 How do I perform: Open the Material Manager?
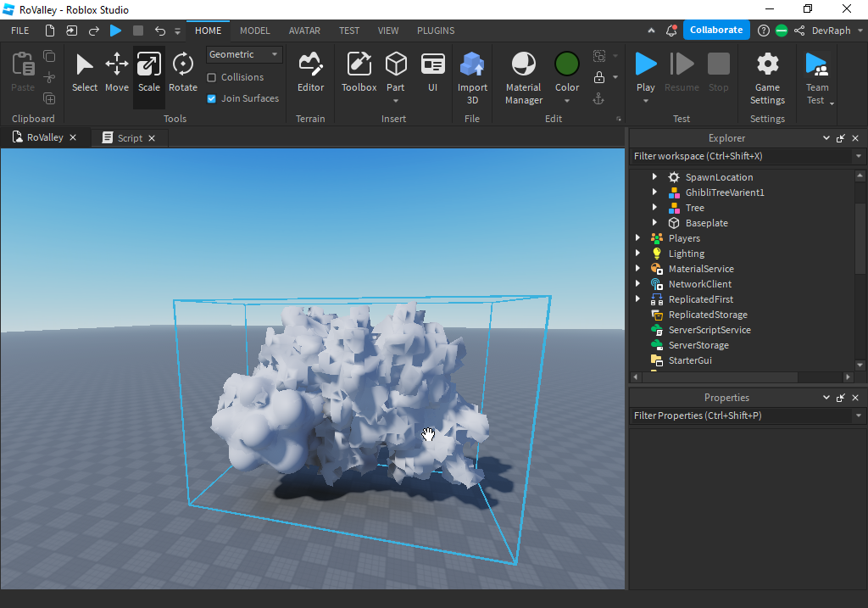pos(524,79)
